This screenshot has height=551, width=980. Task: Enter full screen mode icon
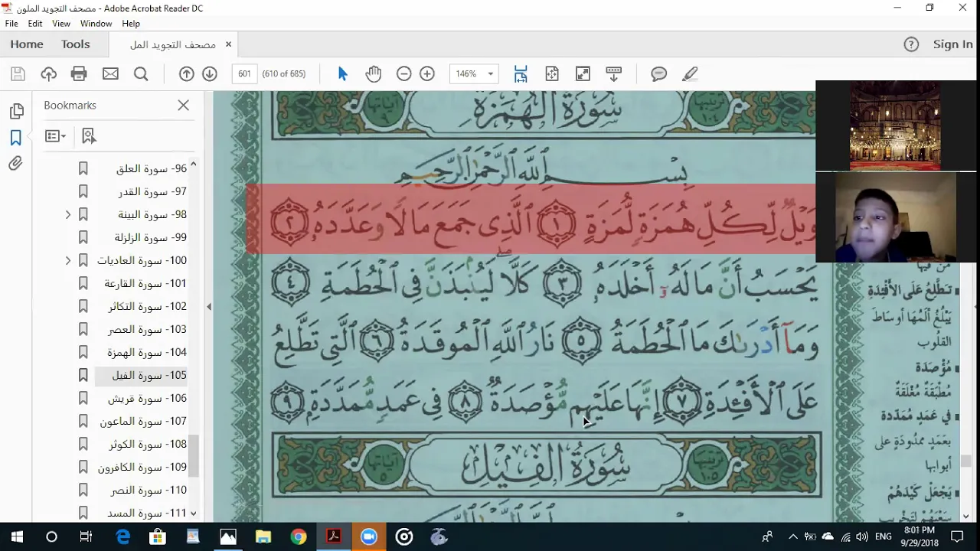[583, 73]
